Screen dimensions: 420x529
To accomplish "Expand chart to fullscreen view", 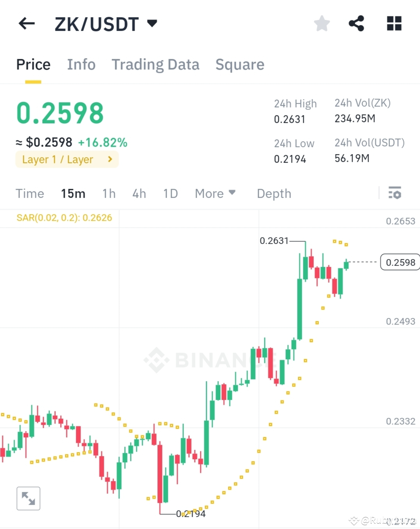I will (x=28, y=498).
